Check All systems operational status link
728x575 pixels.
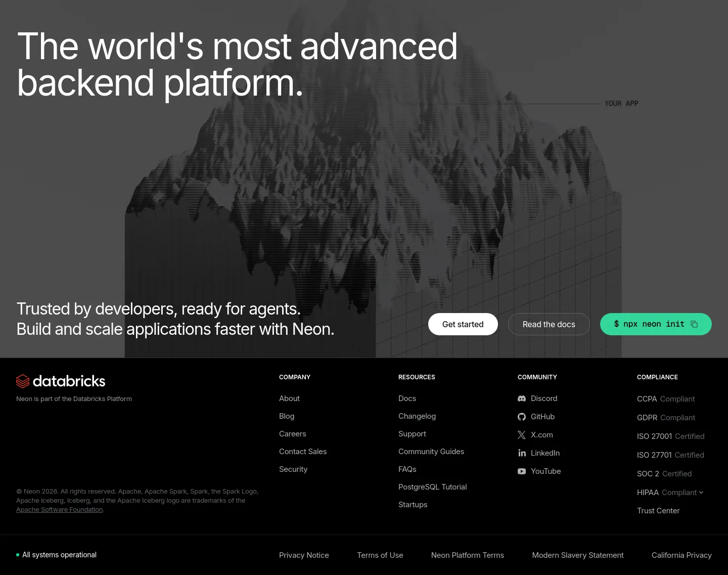coord(56,555)
